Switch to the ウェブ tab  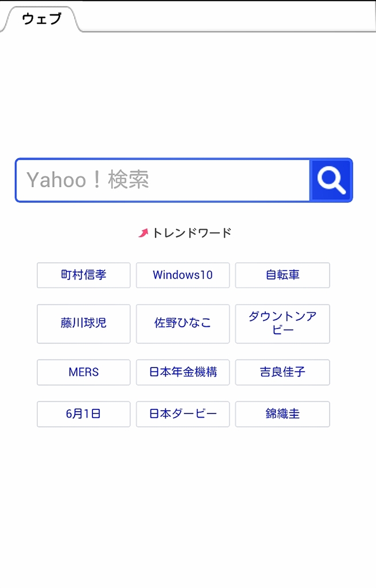[41, 19]
